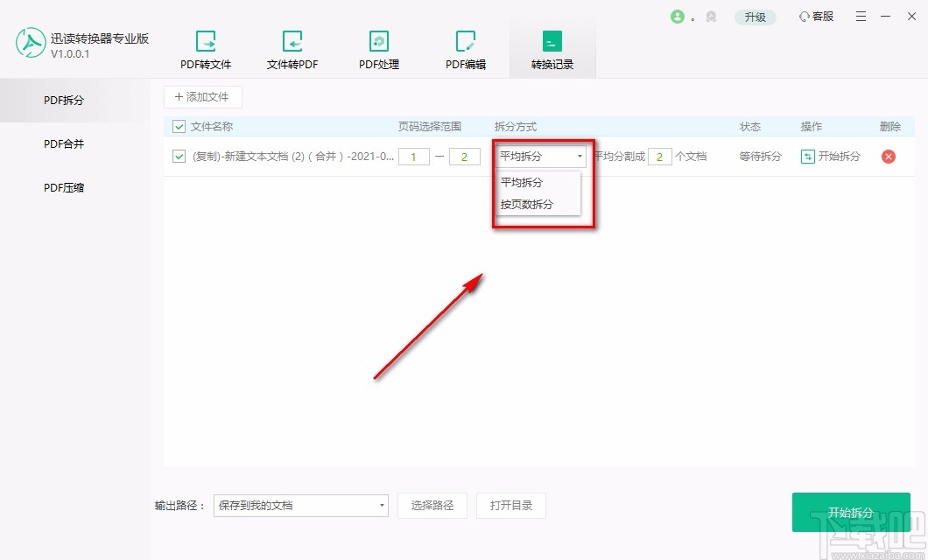Click the 添加文件 button to add files
The height and width of the screenshot is (560, 928).
tap(202, 97)
